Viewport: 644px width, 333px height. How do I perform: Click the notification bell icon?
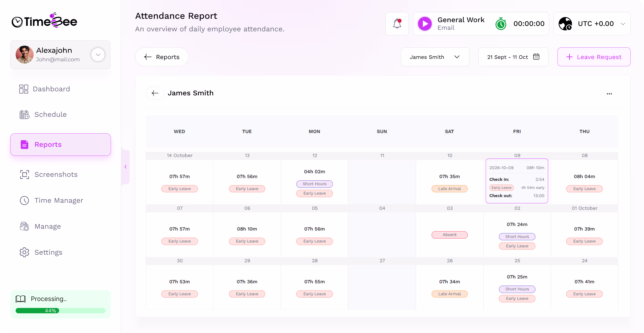[x=397, y=24]
